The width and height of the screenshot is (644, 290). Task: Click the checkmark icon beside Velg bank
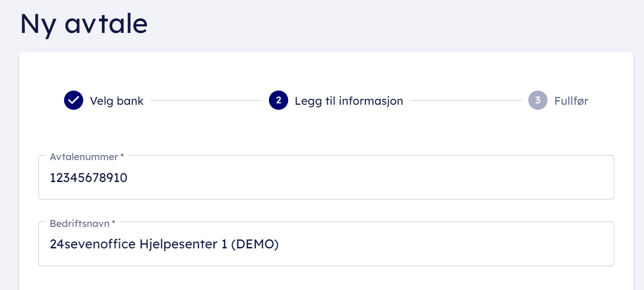click(74, 101)
